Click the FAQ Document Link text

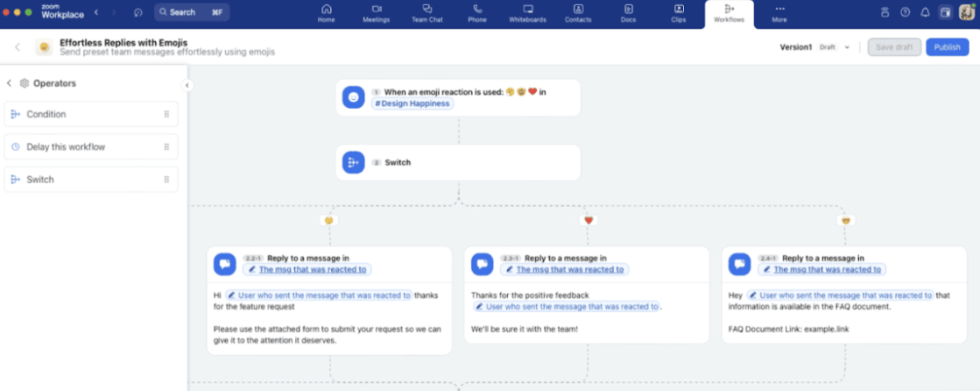point(789,329)
